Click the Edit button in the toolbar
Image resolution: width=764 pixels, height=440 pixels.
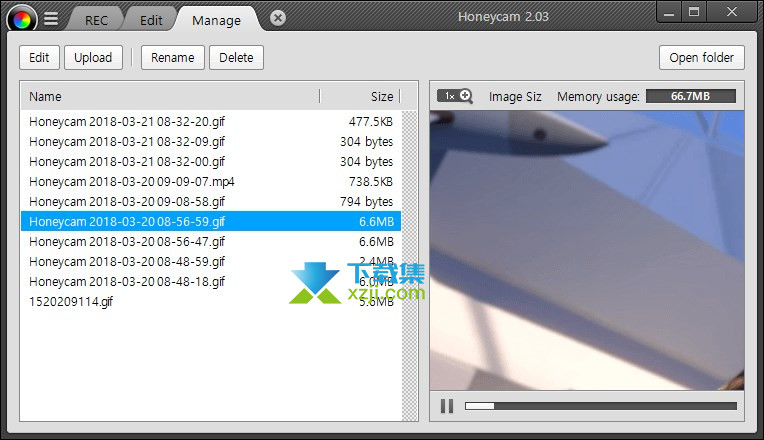(x=39, y=57)
